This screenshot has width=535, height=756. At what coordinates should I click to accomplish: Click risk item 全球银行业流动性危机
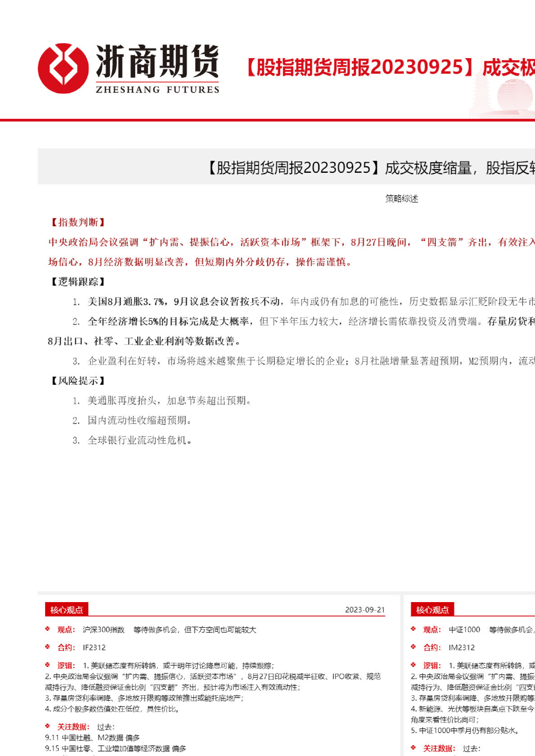(140, 440)
